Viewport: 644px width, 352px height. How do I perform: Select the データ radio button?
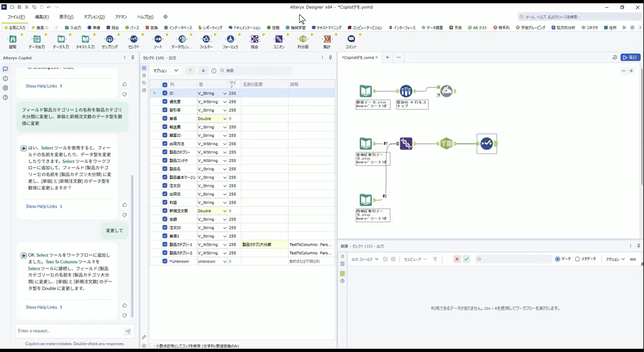tap(557, 259)
